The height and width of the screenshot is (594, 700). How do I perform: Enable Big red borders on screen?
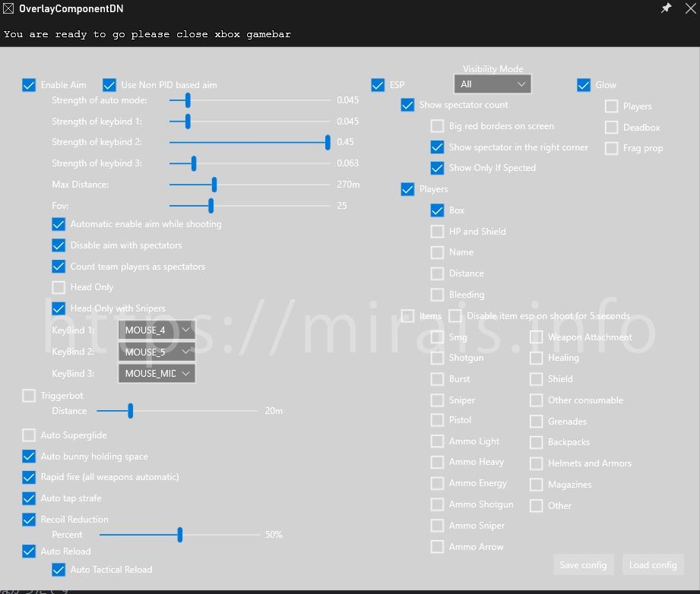pyautogui.click(x=437, y=126)
